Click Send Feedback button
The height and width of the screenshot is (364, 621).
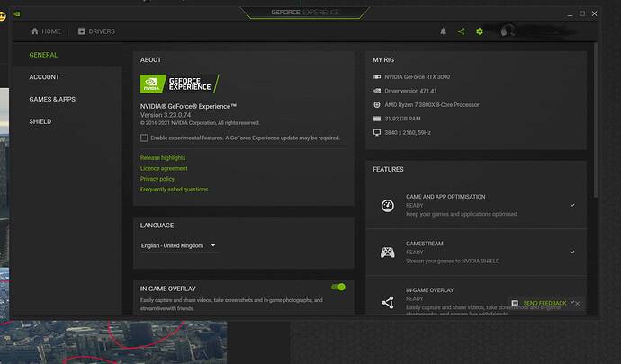click(544, 304)
